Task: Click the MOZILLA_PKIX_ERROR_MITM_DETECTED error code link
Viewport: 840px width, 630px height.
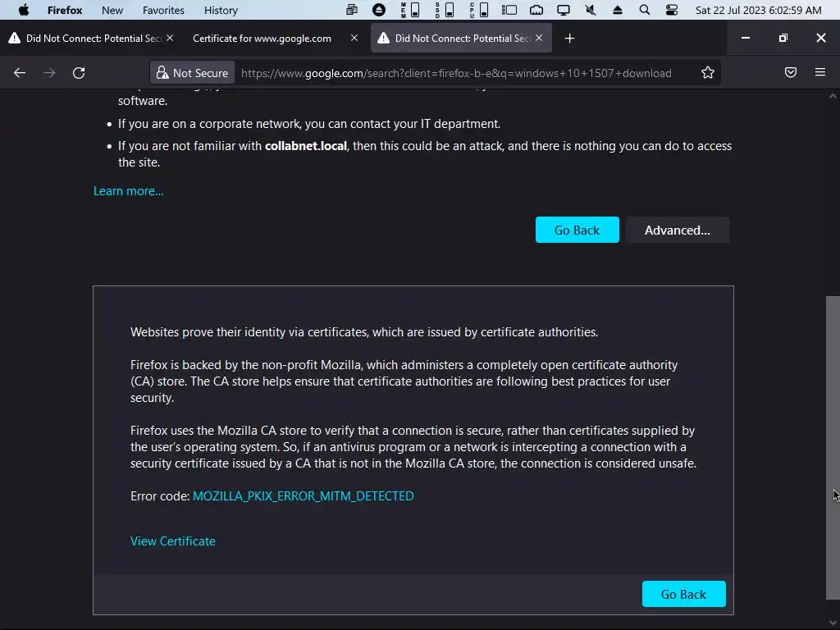Action: coord(304,496)
